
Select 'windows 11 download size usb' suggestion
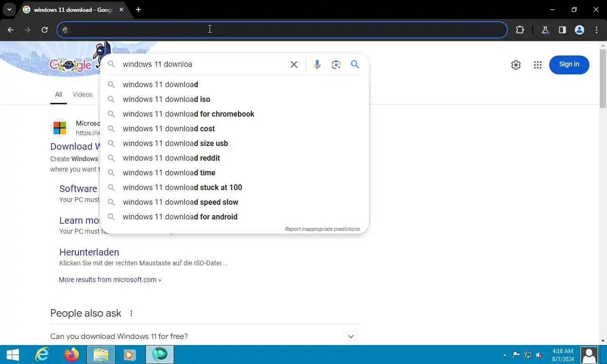(x=234, y=143)
